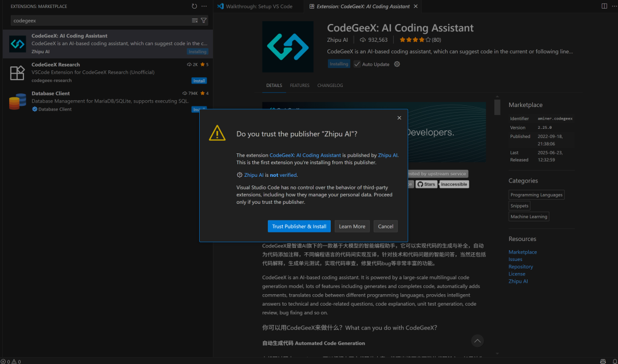Open the 'not verified' link in dialog
Screen dimensions: 618x364
pyautogui.click(x=283, y=175)
